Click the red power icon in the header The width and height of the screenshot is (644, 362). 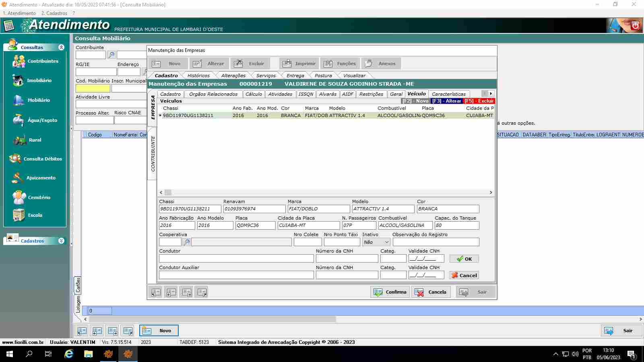(x=636, y=25)
